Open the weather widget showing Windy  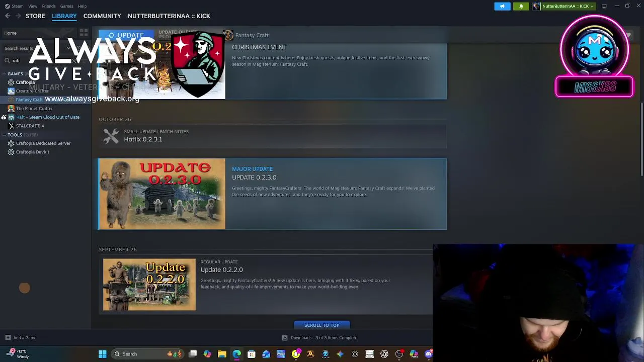18,354
